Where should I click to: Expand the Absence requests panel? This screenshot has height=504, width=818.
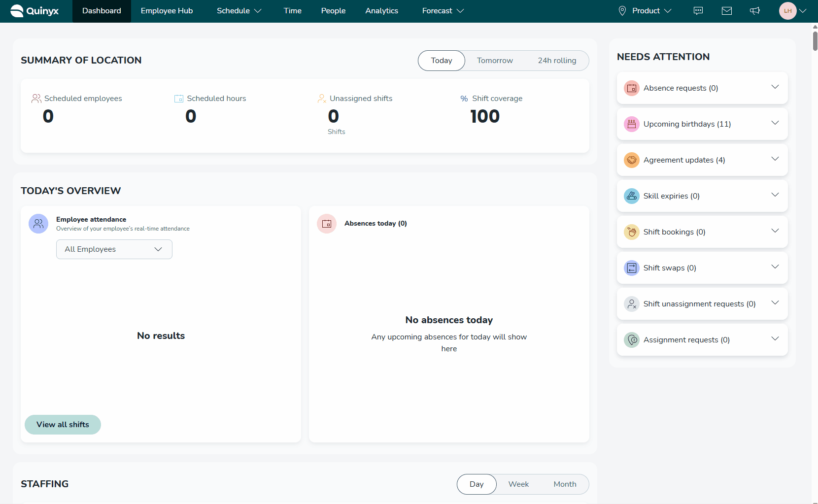point(775,87)
